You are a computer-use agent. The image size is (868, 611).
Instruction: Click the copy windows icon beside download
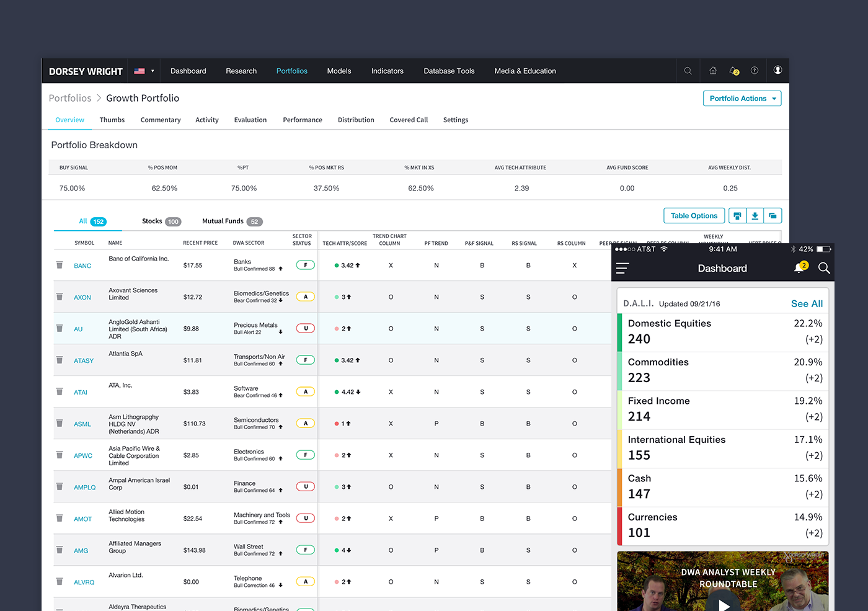pyautogui.click(x=773, y=216)
